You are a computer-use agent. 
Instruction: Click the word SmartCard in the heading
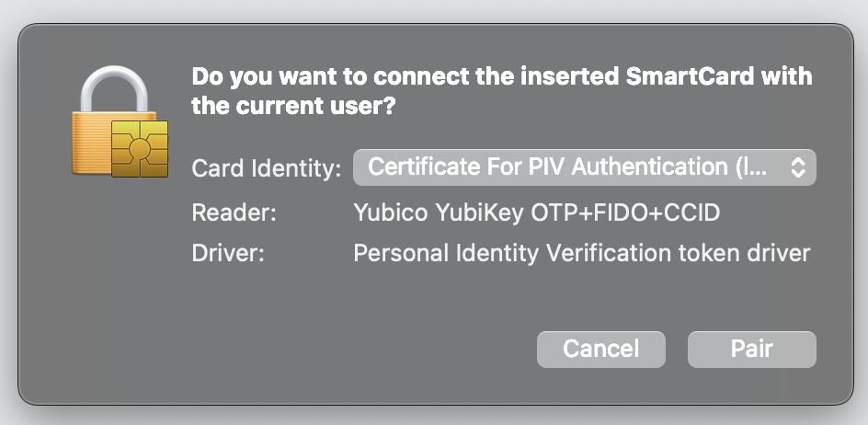pos(690,76)
